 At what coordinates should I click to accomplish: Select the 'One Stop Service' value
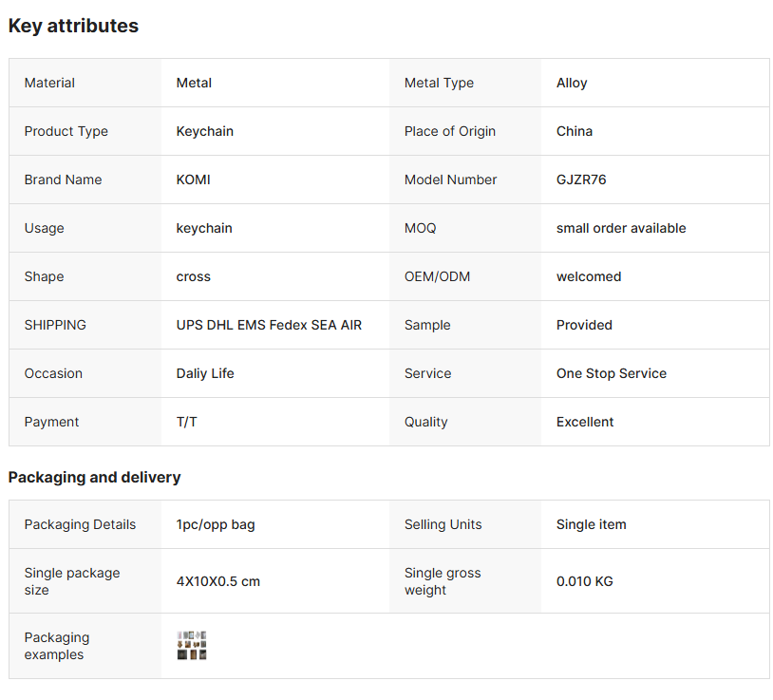[612, 373]
